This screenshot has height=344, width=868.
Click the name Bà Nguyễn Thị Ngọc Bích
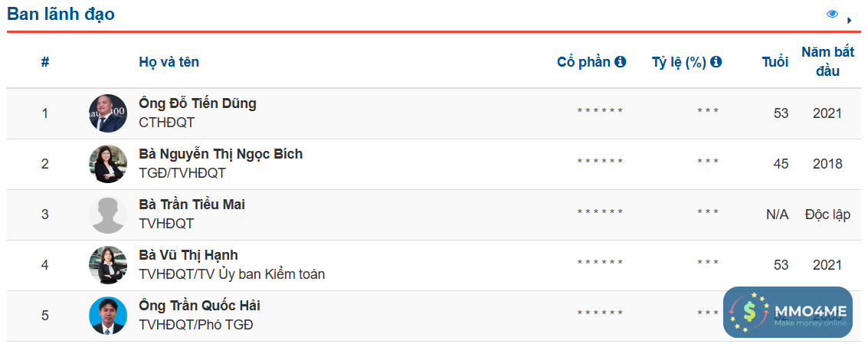pyautogui.click(x=221, y=154)
